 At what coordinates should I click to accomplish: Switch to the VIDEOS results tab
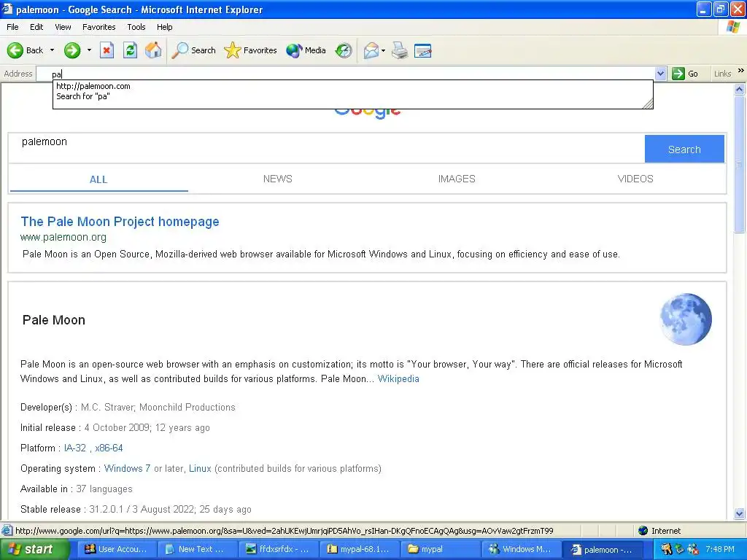pos(635,179)
